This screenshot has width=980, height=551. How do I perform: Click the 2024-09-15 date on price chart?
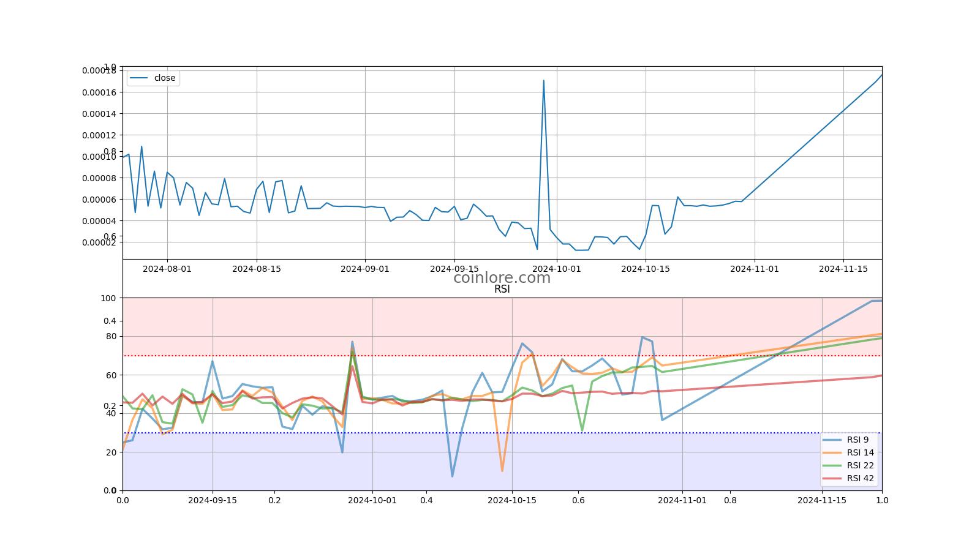pyautogui.click(x=454, y=268)
